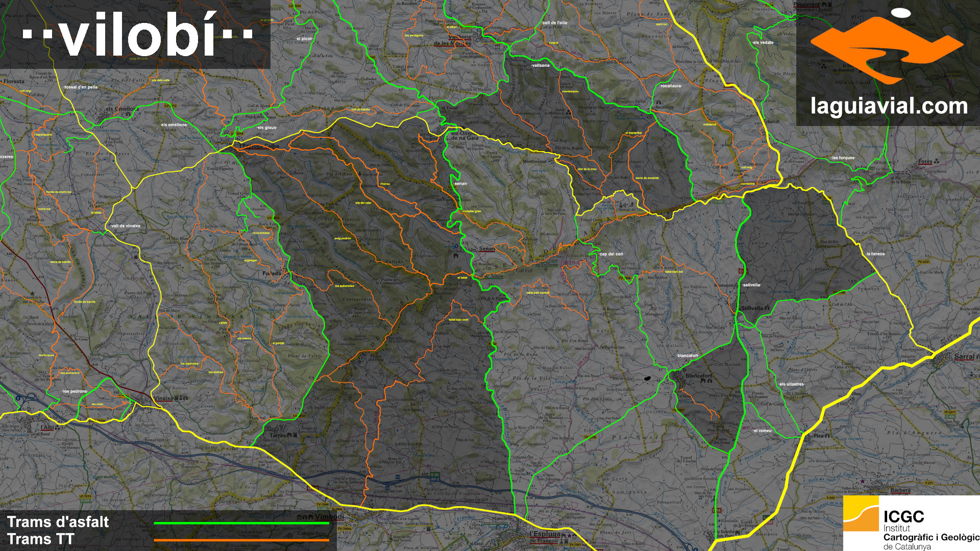980x551 pixels.
Task: Select the 'cap del coll' route label
Action: point(611,254)
